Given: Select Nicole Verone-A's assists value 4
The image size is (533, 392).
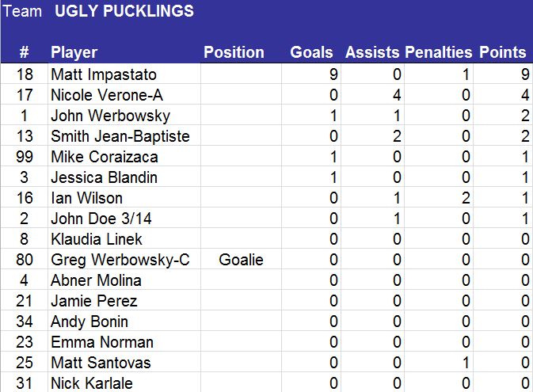Looking at the screenshot, I should pyautogui.click(x=397, y=95).
